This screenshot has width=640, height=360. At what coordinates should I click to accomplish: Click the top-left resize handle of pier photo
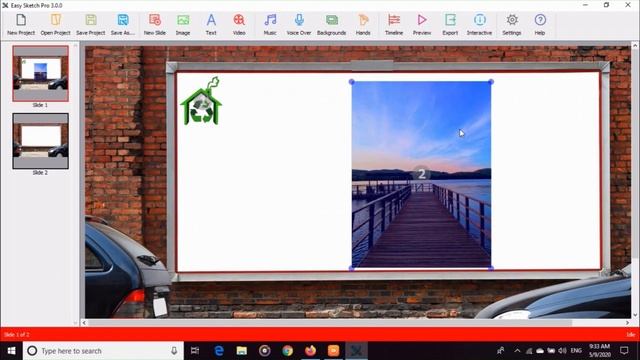point(352,82)
